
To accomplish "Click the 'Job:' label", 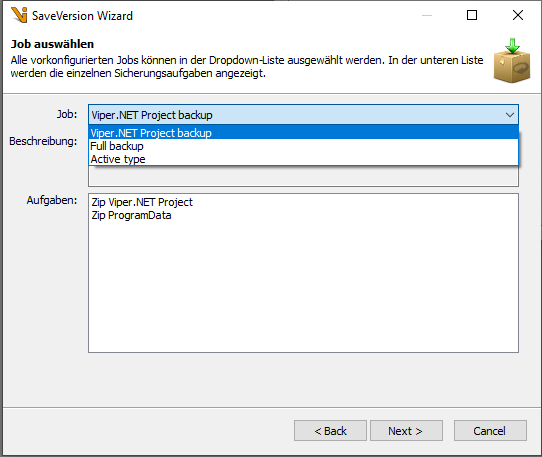I will (x=67, y=114).
